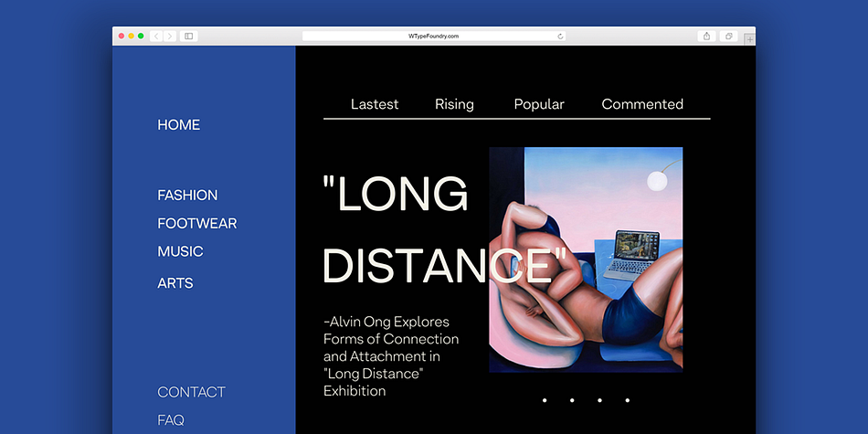Click the WTypeFoundry.com address bar
Viewport: 868px width, 434px height.
pos(433,36)
